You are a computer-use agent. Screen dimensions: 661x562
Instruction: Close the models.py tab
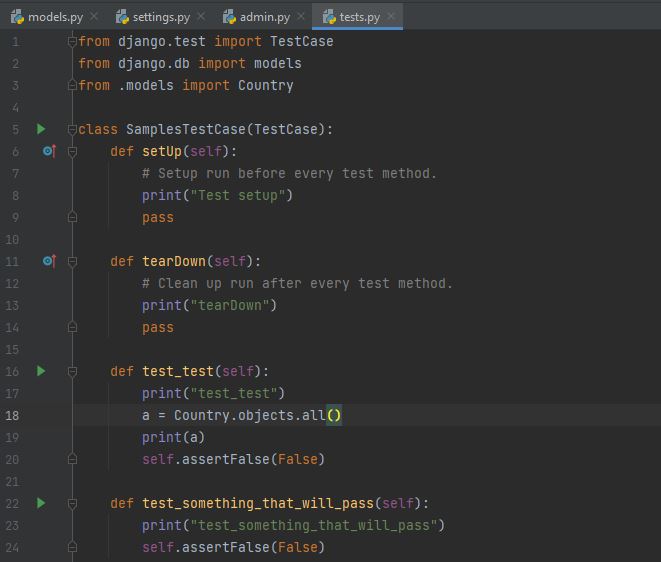pyautogui.click(x=94, y=16)
